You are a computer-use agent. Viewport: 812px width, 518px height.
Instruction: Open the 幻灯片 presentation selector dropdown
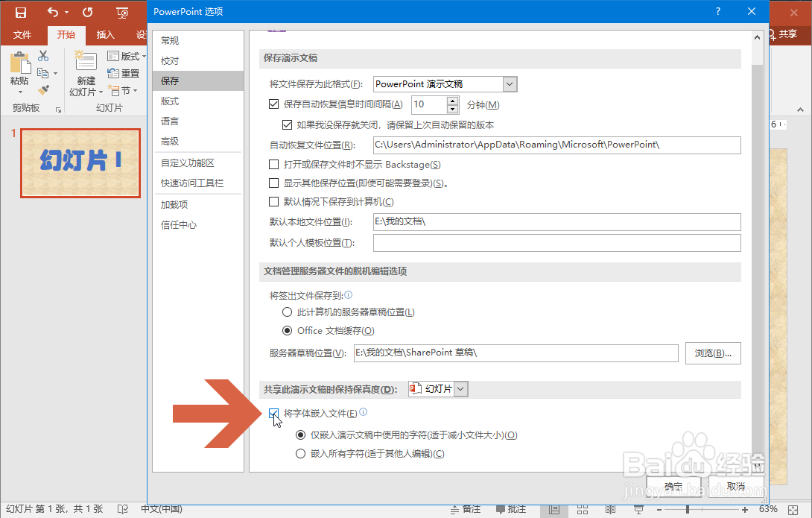[x=459, y=388]
